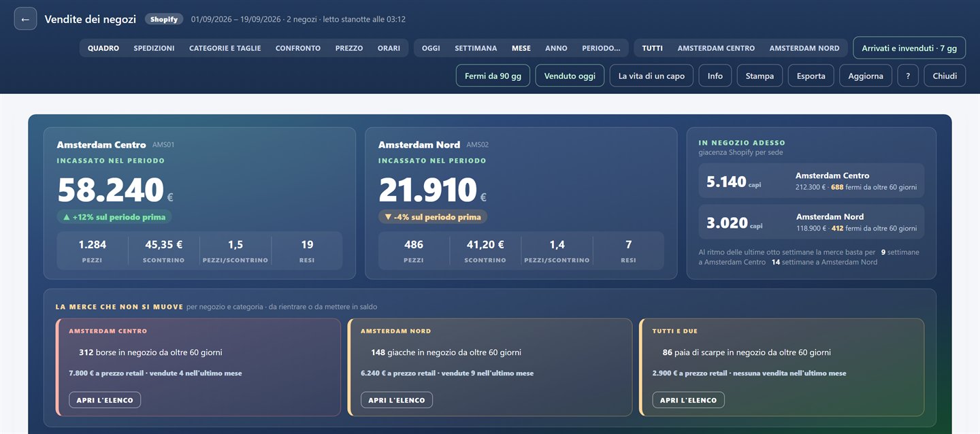The width and height of the screenshot is (980, 434).
Task: Set the period to Oggi
Action: [431, 48]
